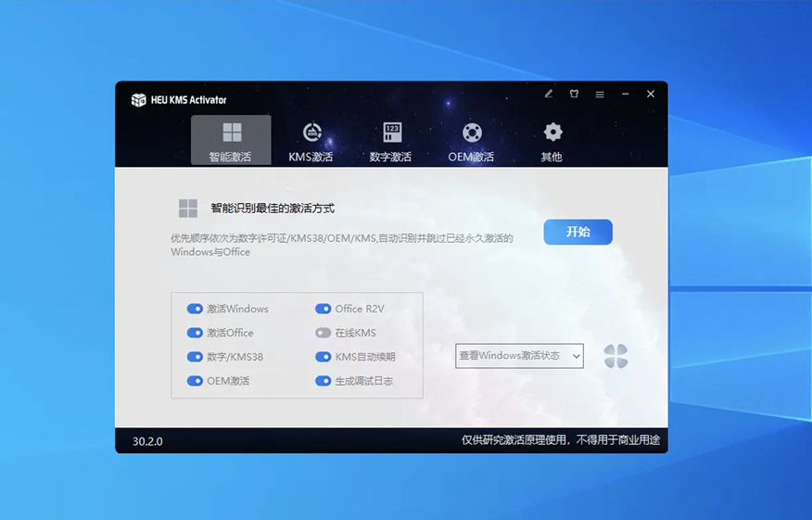Click the 智能识别最佳的激活方式 heading
Screen dimensions: 812x520
click(273, 209)
